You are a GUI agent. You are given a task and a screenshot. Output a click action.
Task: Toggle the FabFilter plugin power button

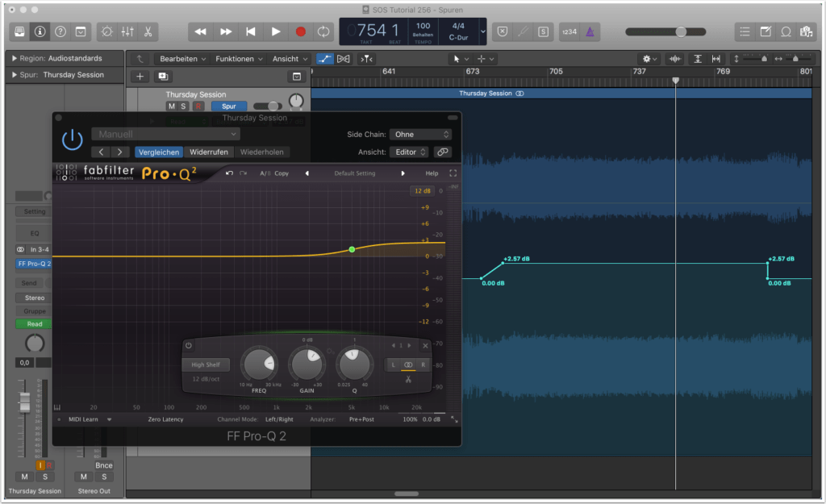click(x=73, y=140)
